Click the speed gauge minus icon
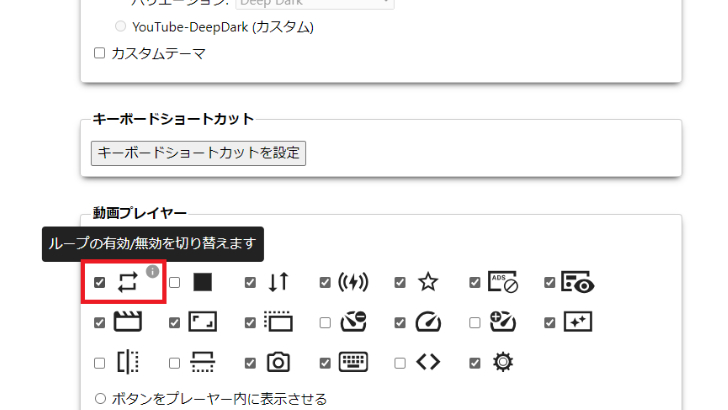The image size is (728, 410). [x=353, y=322]
